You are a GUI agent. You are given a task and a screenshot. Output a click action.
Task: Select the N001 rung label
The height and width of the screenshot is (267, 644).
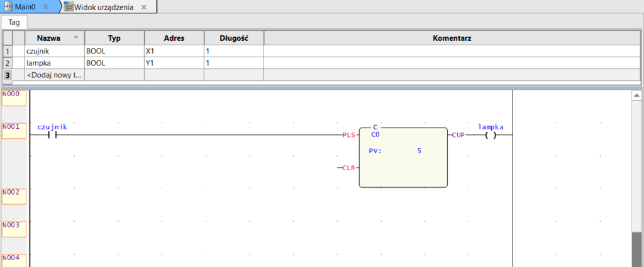(14, 131)
